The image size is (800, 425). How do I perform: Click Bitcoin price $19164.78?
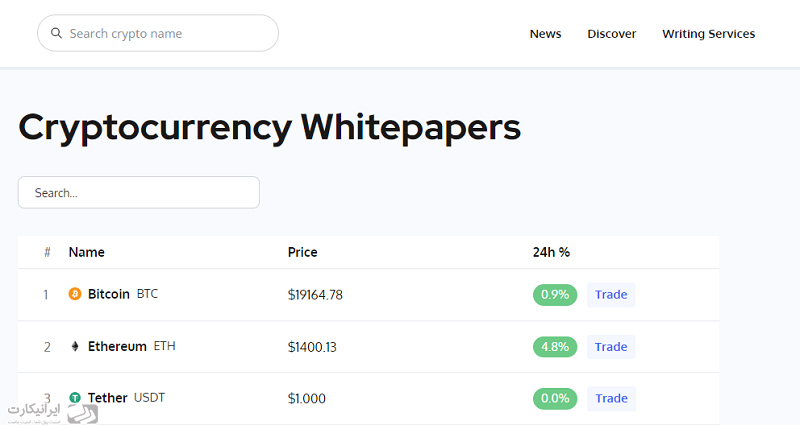coord(315,295)
